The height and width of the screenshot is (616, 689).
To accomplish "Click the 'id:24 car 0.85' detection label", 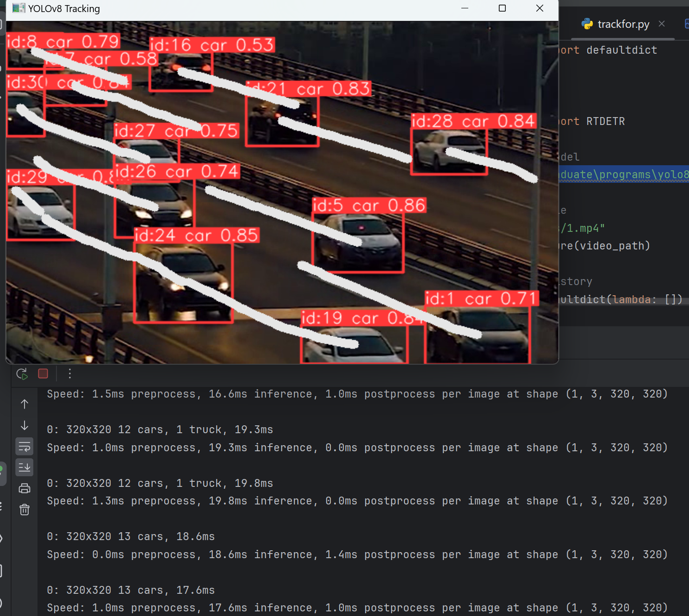I will coord(197,236).
